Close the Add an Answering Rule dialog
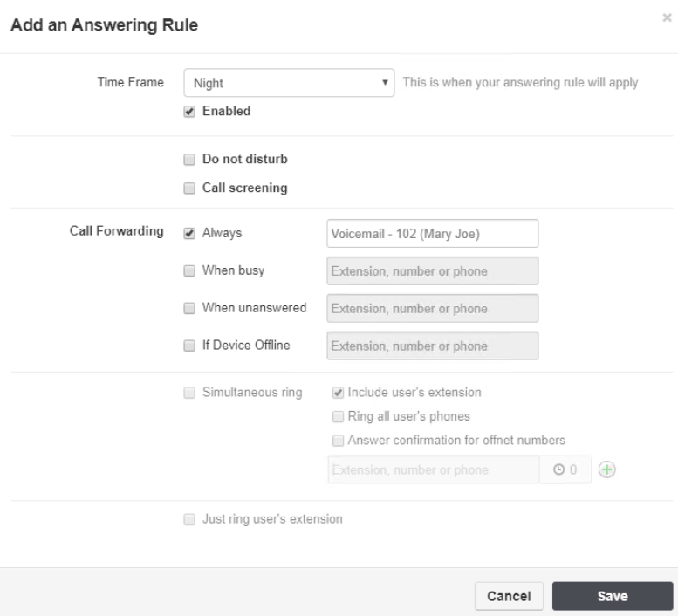678x616 pixels. pos(667,17)
